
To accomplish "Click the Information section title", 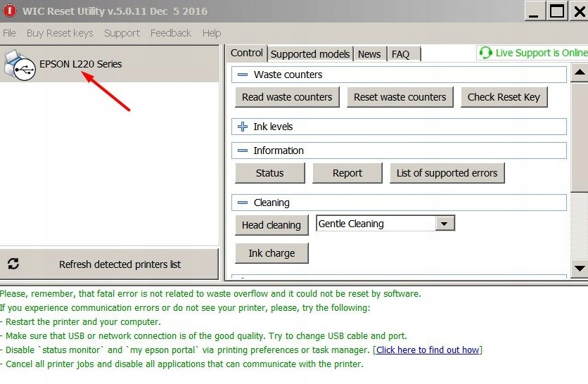I will point(279,151).
